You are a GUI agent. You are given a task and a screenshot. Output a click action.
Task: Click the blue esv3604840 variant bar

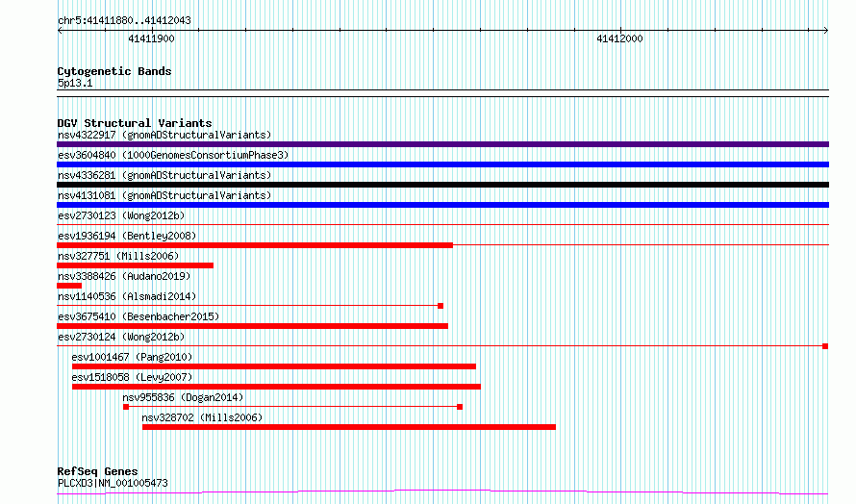[x=442, y=164]
